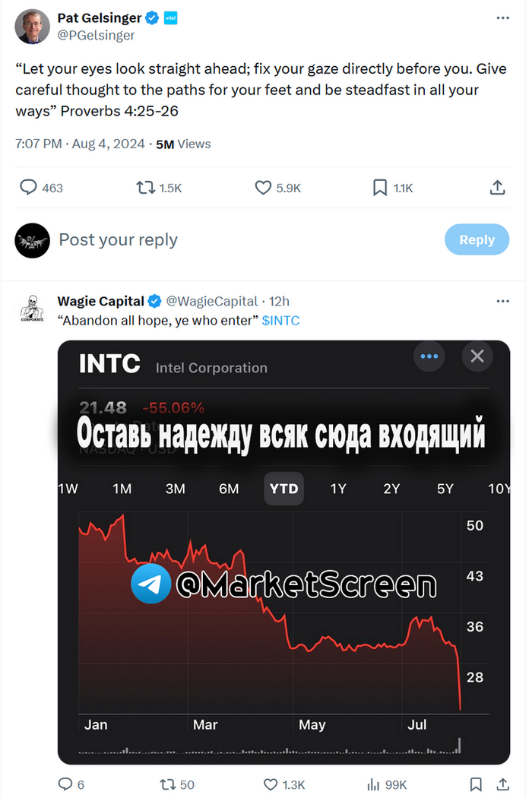
Task: Reply to Wagie Capital's post
Action: (65, 784)
